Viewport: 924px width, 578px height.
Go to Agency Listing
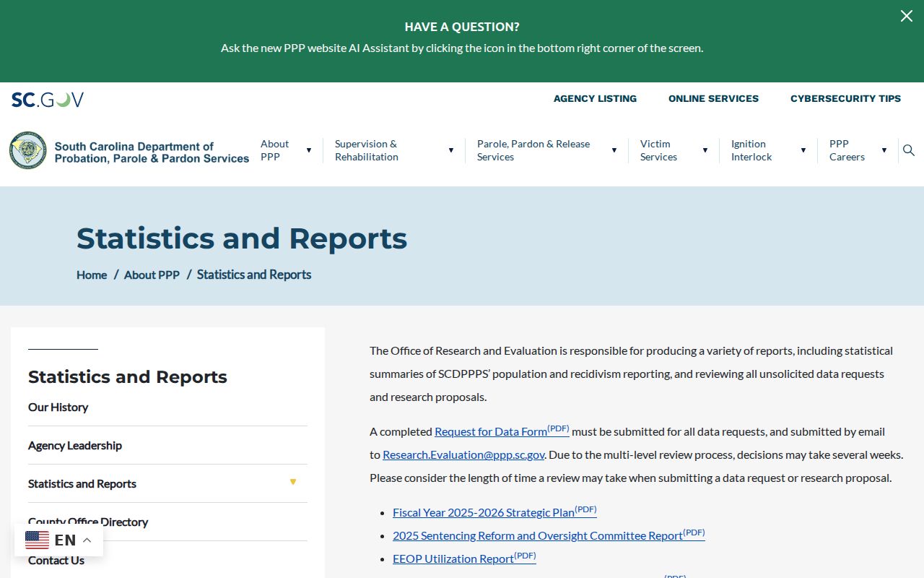point(595,99)
